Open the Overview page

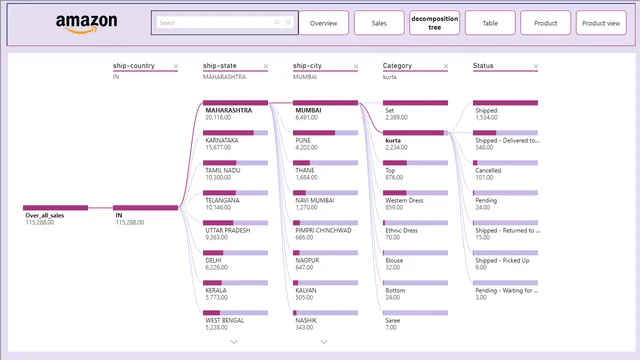(324, 23)
